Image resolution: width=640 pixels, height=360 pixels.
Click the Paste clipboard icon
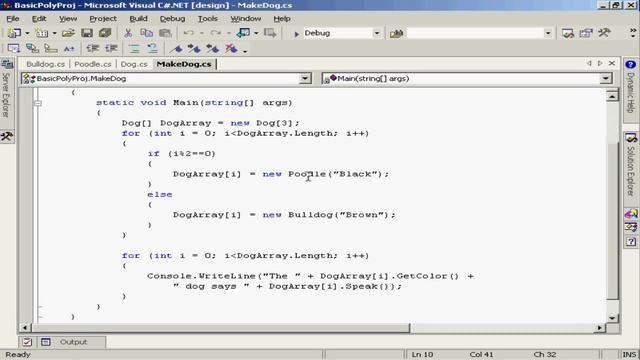pos(165,33)
